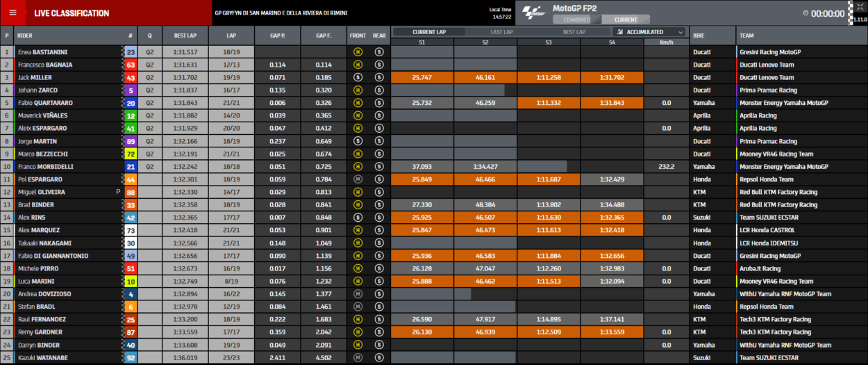This screenshot has height=365, width=868.
Task: Click the REAR tyre column header
Action: [379, 35]
